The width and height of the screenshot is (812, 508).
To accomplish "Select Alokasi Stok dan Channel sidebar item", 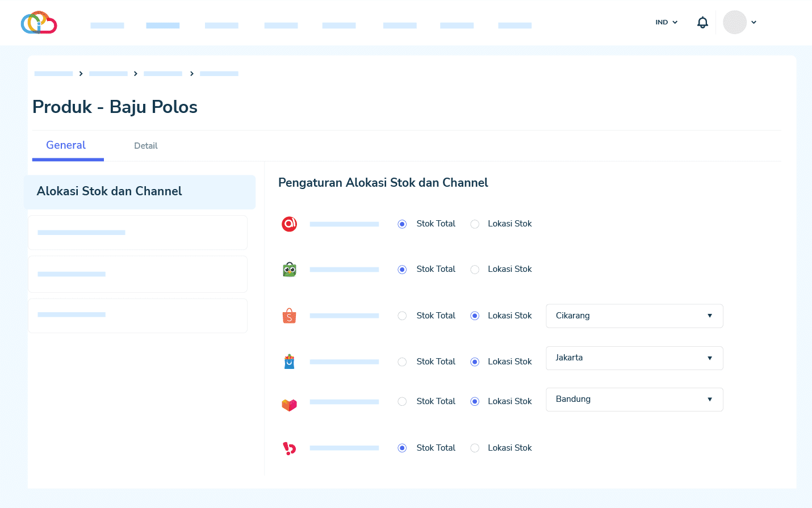I will [x=140, y=192].
